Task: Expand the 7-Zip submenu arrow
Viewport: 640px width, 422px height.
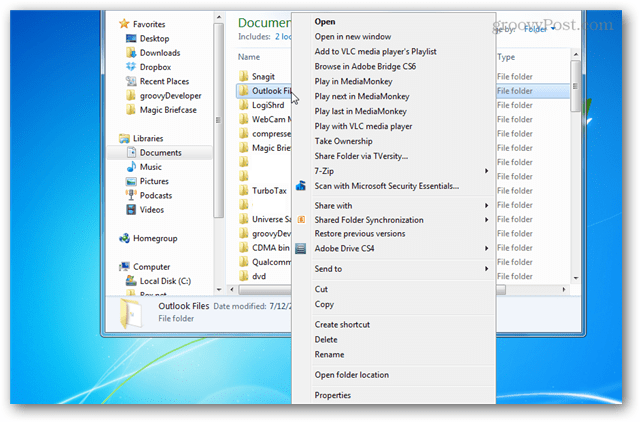Action: (486, 171)
